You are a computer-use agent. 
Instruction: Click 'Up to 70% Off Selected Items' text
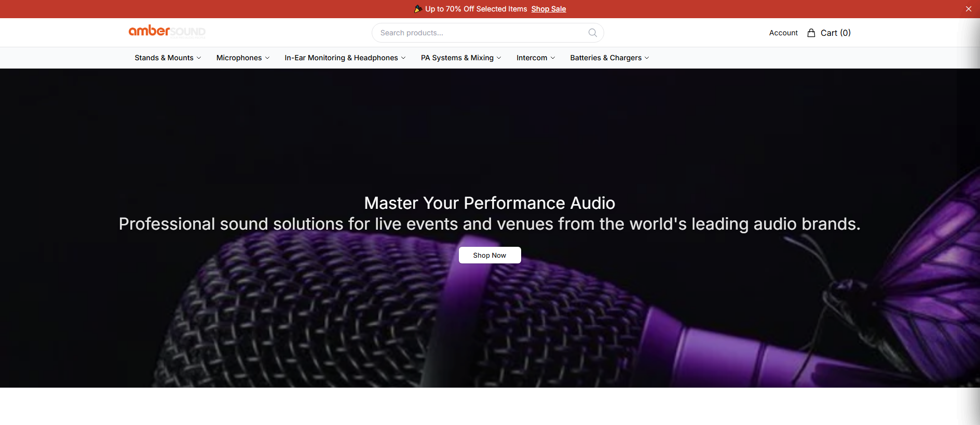coord(476,9)
